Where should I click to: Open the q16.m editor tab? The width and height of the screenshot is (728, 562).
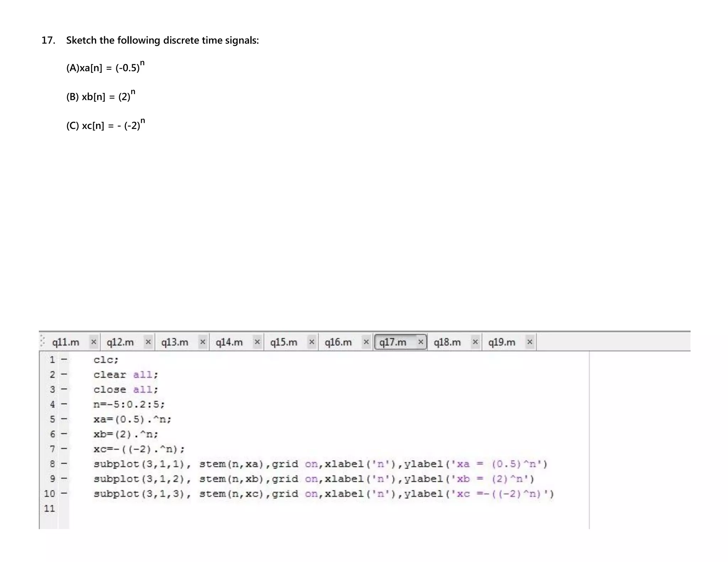click(x=338, y=342)
